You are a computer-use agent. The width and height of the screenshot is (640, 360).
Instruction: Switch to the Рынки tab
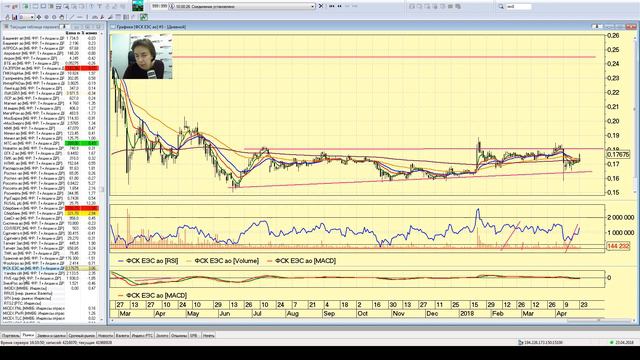pyautogui.click(x=28, y=335)
